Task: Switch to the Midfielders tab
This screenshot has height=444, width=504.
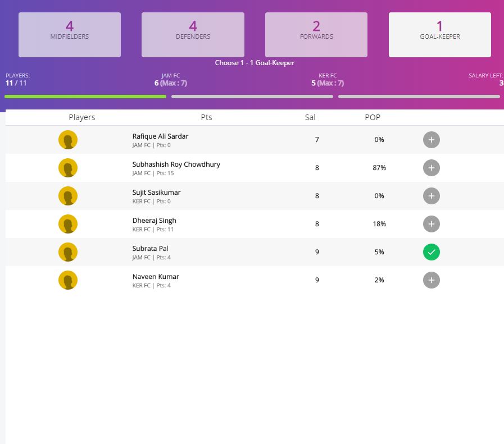Action: coord(70,35)
